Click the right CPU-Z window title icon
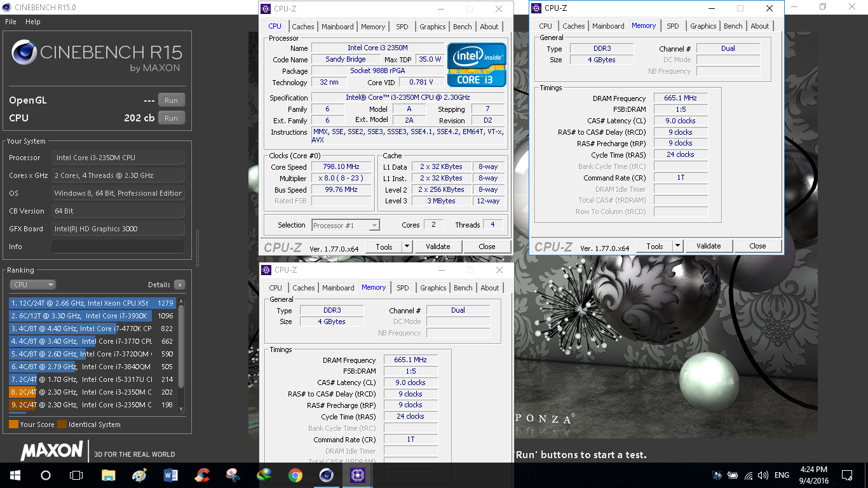The image size is (868, 488). 538,8
